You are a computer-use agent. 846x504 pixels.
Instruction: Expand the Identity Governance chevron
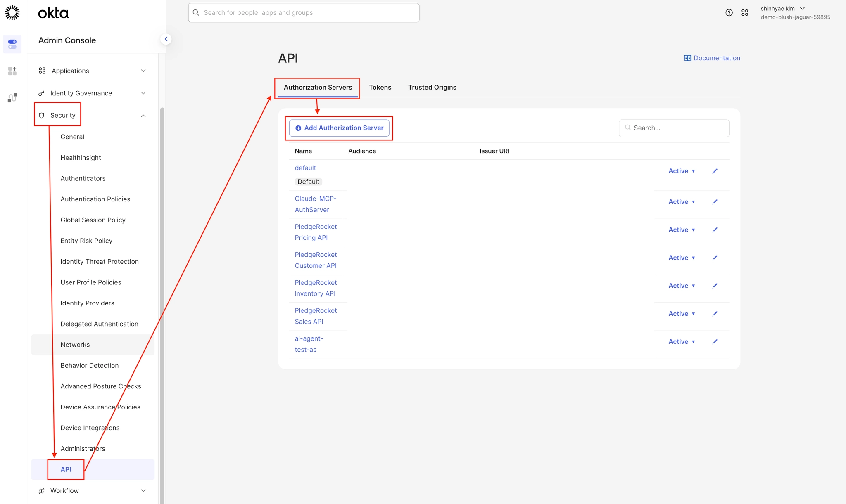(x=143, y=93)
